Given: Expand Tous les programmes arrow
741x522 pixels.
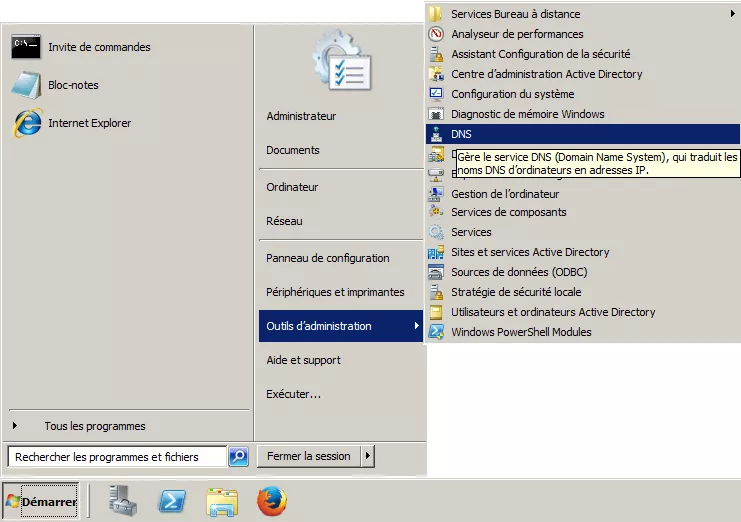Looking at the screenshot, I should click(15, 426).
